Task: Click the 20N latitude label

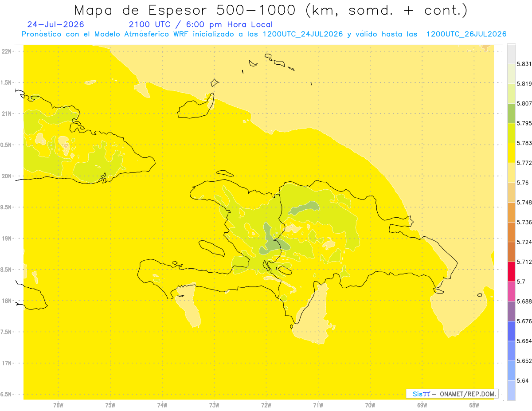Action: 7,176
